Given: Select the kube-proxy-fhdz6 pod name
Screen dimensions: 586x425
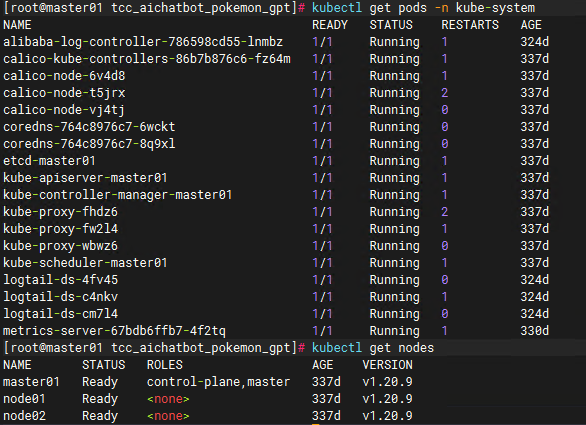Looking at the screenshot, I should click(61, 212).
